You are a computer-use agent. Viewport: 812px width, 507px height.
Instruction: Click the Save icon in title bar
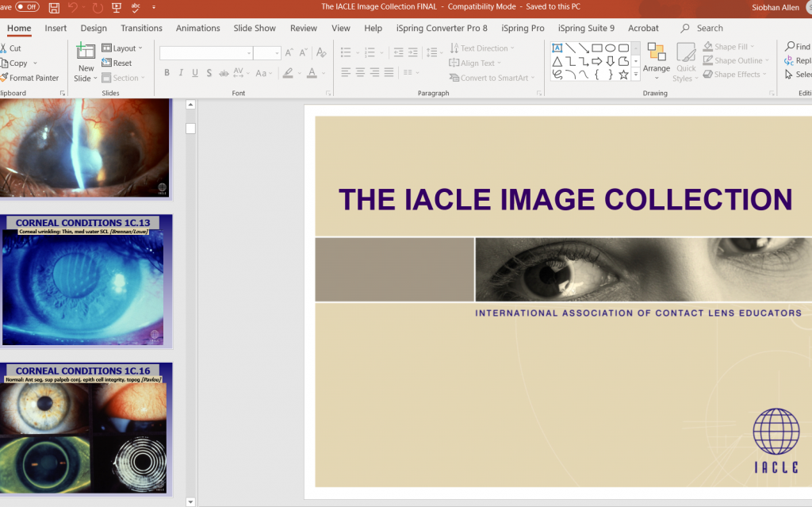click(54, 8)
